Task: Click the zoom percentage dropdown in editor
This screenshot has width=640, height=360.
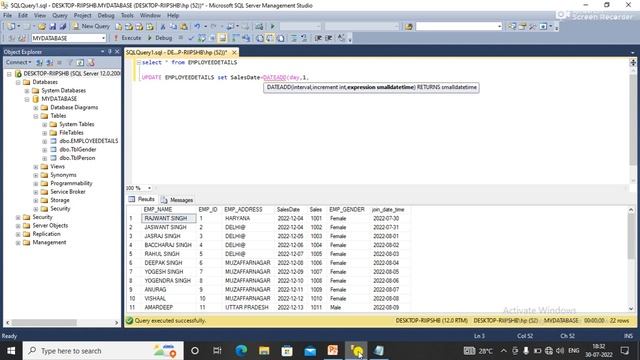Action: point(149,188)
